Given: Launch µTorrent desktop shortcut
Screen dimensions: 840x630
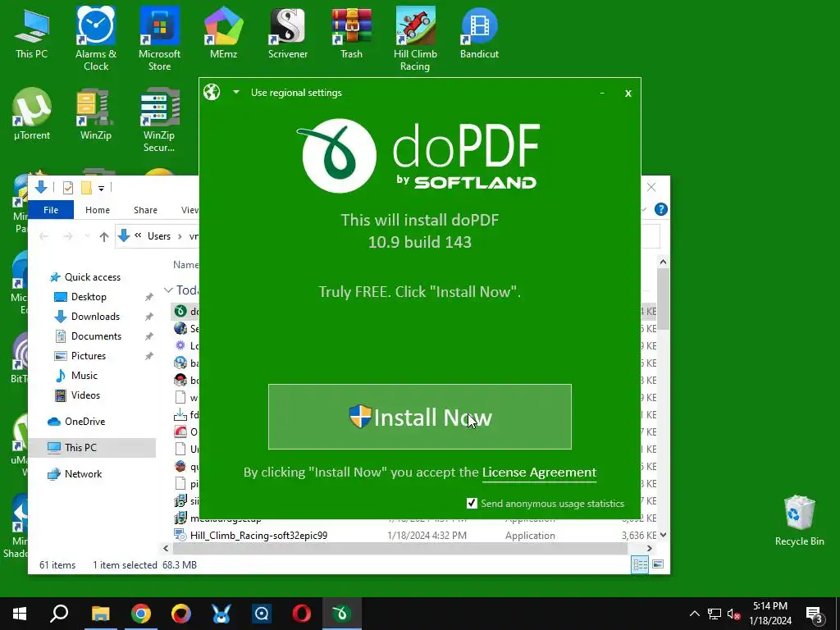Looking at the screenshot, I should pos(32,113).
